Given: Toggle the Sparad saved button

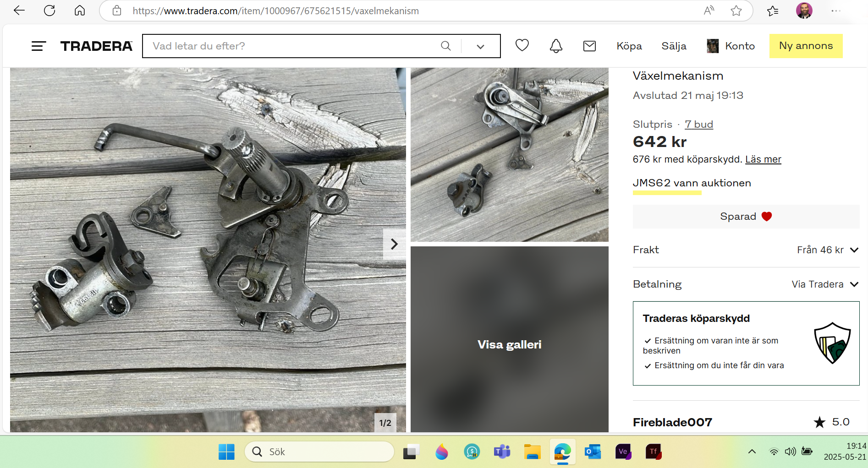Looking at the screenshot, I should tap(746, 217).
